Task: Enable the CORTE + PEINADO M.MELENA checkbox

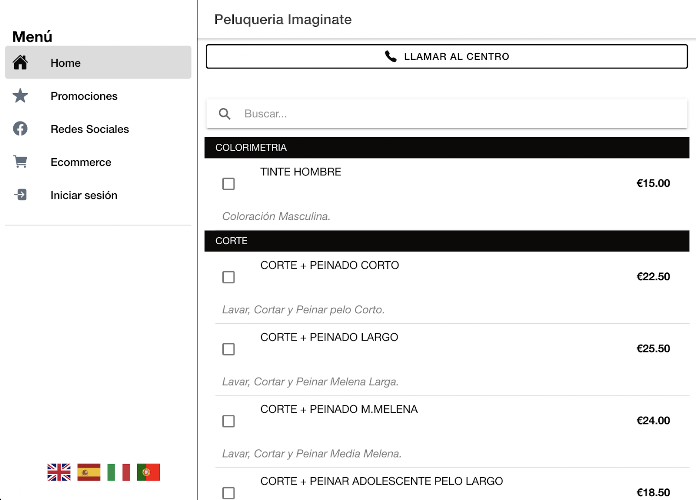Action: click(229, 421)
